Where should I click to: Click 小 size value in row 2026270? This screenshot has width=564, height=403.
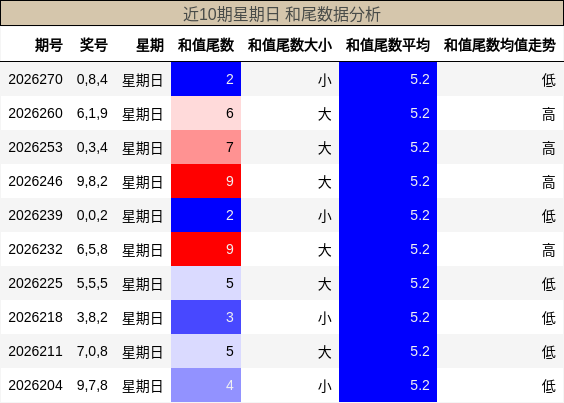click(x=324, y=80)
